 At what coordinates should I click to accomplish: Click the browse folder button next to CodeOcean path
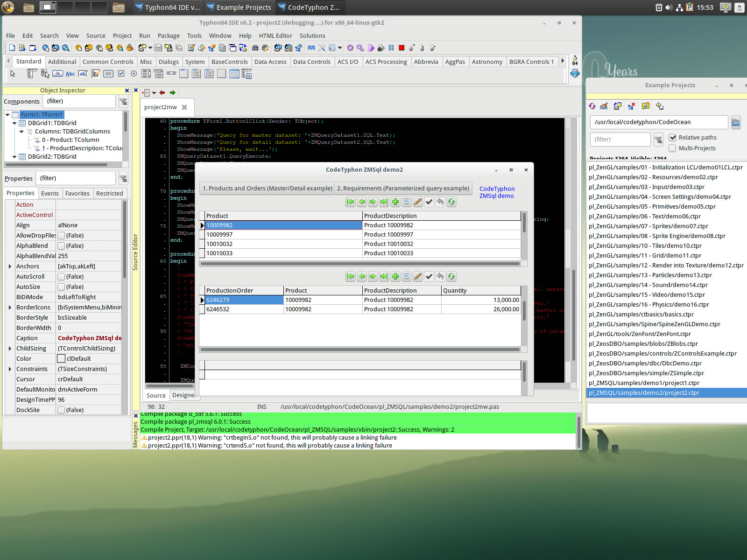736,122
